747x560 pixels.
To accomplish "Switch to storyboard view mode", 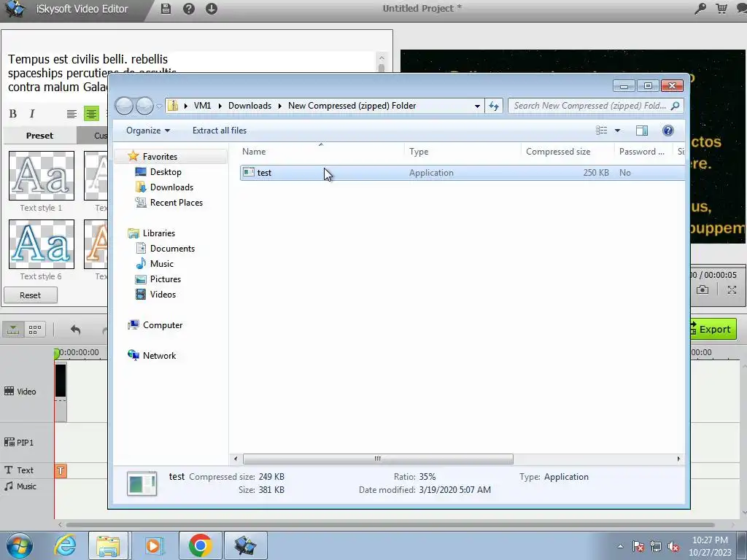I will [35, 330].
